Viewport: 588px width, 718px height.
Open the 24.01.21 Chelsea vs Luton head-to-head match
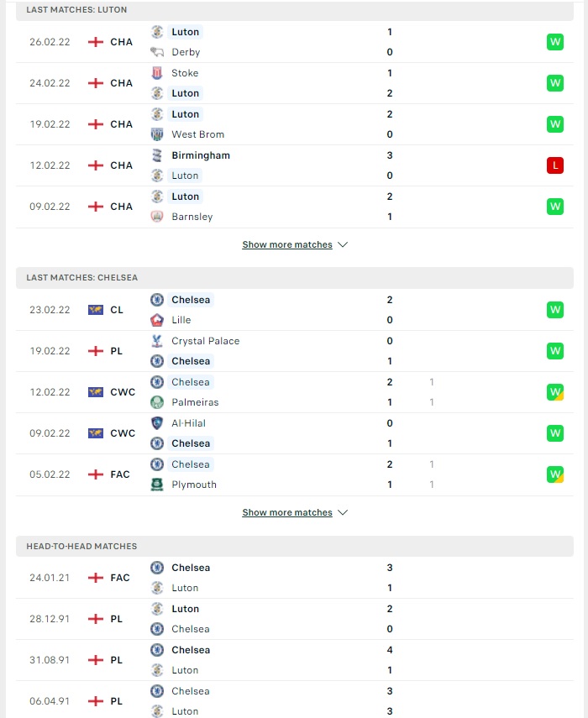295,578
